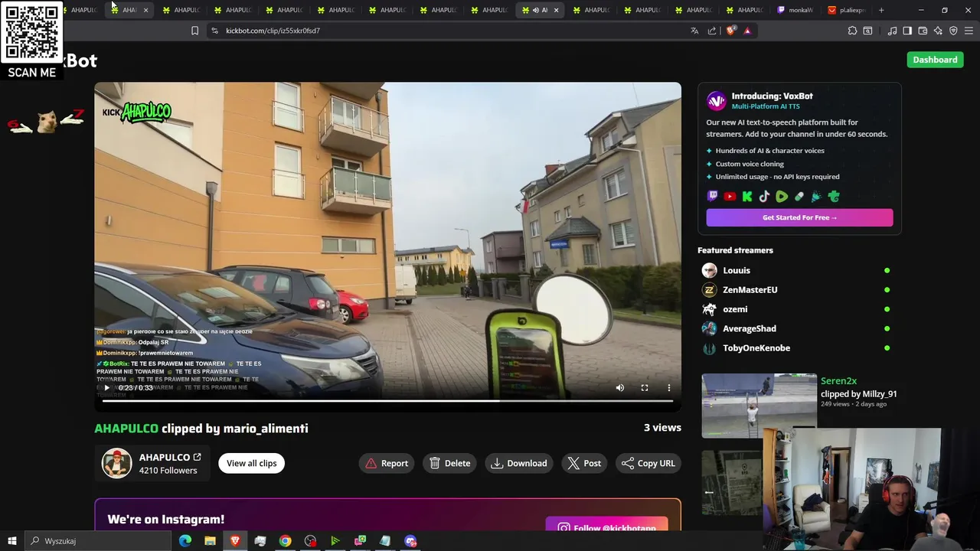Open the Brave playlist music icon

click(x=892, y=31)
